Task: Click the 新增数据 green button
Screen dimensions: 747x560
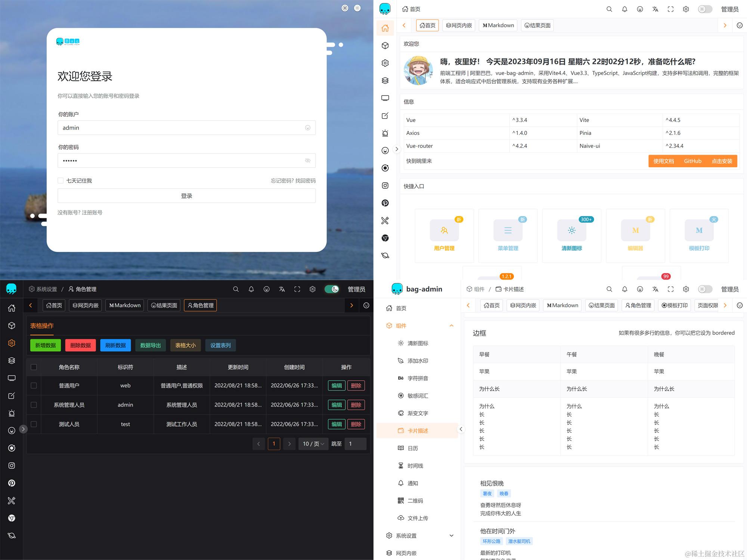Action: (x=45, y=345)
